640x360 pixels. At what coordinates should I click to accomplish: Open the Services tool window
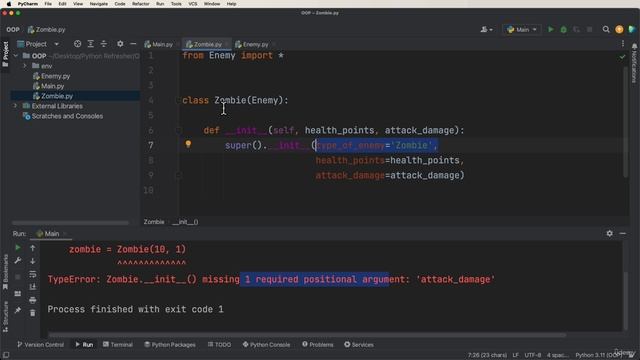[358, 344]
